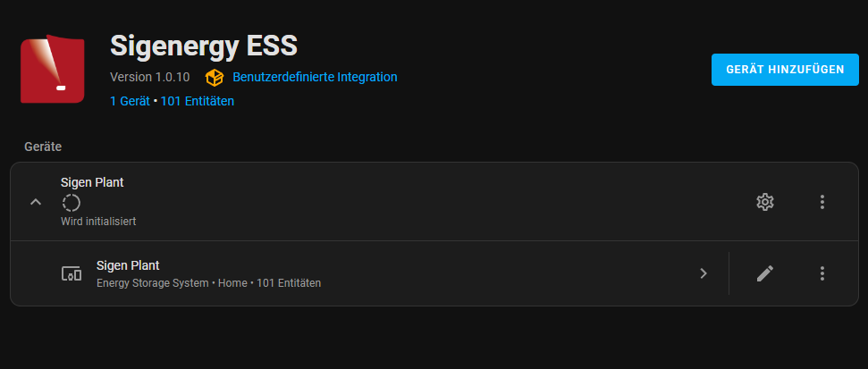Click the orange custom integration box icon
This screenshot has height=369, width=868.
point(214,78)
